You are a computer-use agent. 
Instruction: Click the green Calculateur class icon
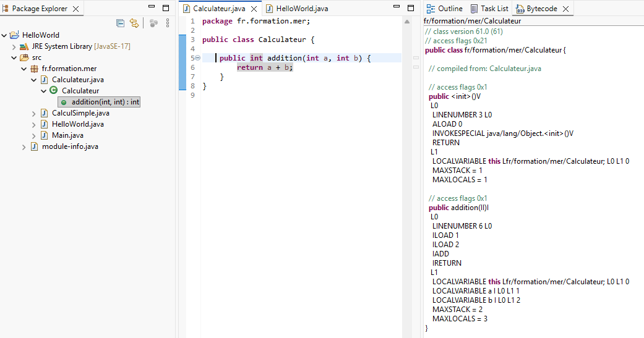point(53,90)
